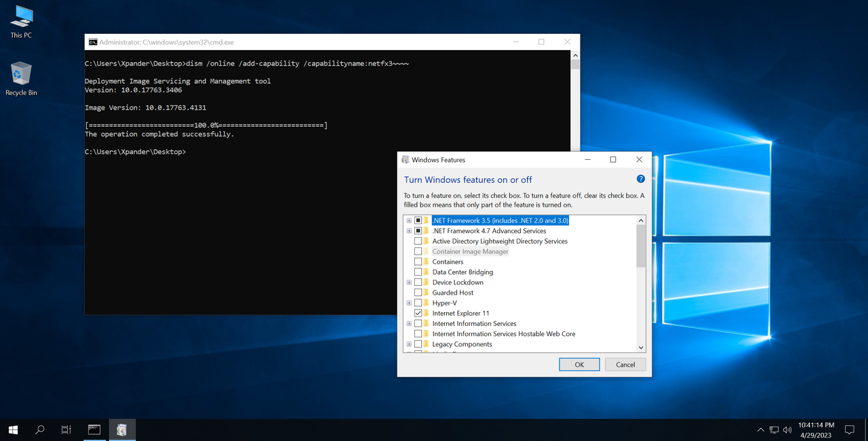This screenshot has height=441, width=868.
Task: Select Internet Information Services Hostable Web Core text
Action: pyautogui.click(x=504, y=334)
